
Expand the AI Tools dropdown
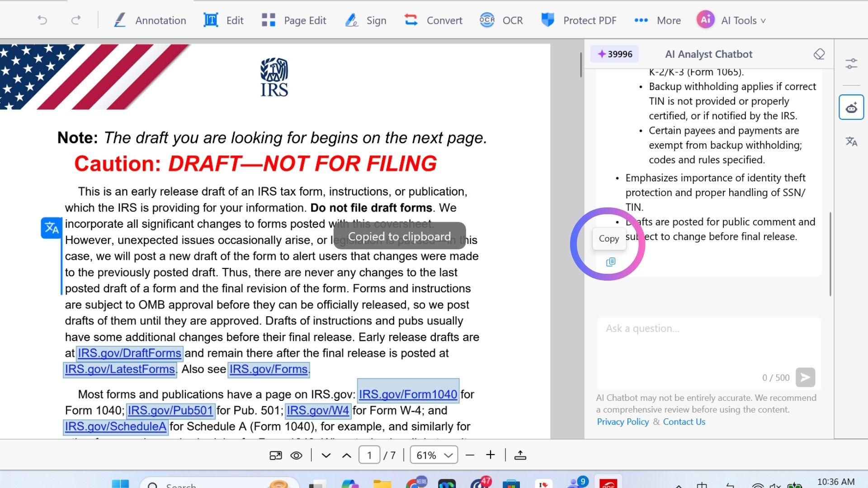tap(731, 20)
